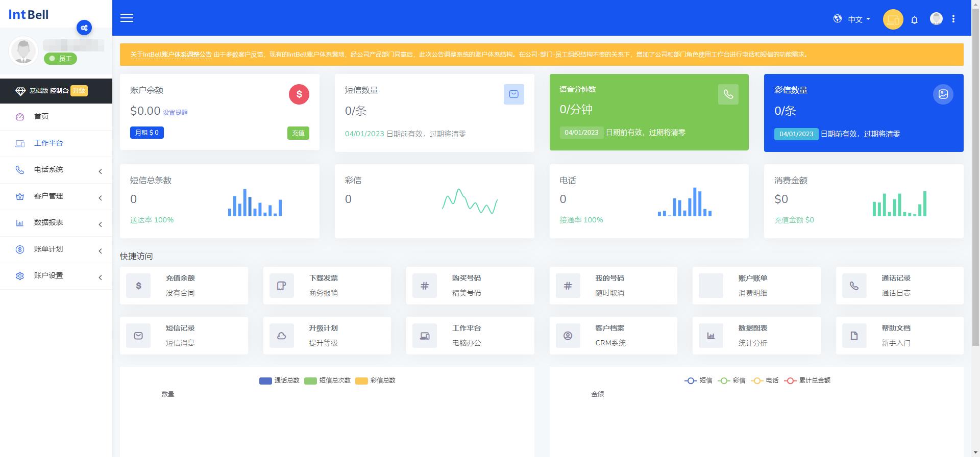The image size is (980, 457).
Task: Click the 月租 $0 badge
Action: 147,133
